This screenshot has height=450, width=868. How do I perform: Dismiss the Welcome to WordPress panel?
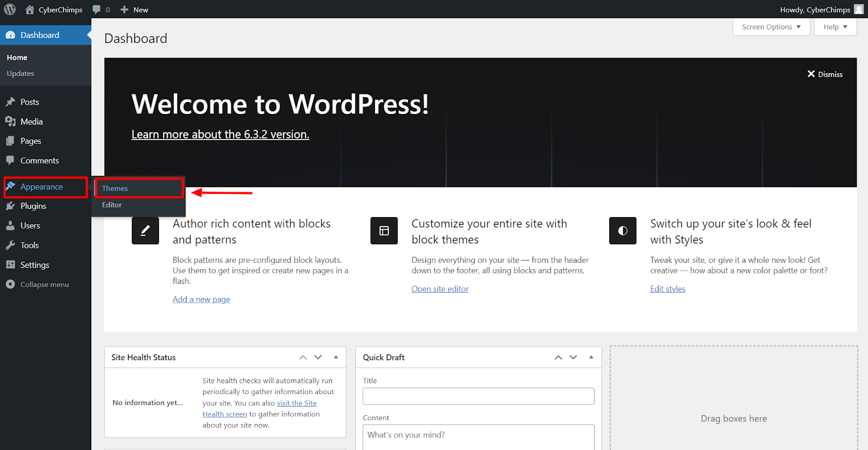(825, 74)
